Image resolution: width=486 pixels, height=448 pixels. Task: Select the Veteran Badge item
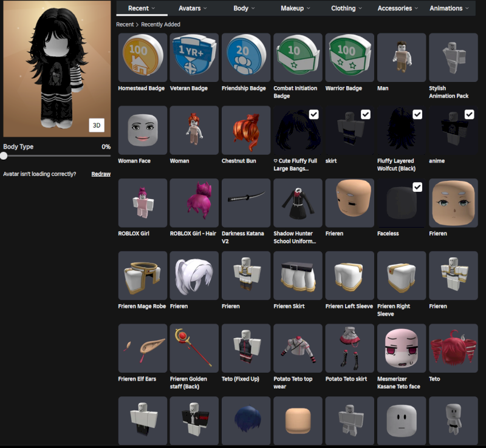pyautogui.click(x=194, y=58)
